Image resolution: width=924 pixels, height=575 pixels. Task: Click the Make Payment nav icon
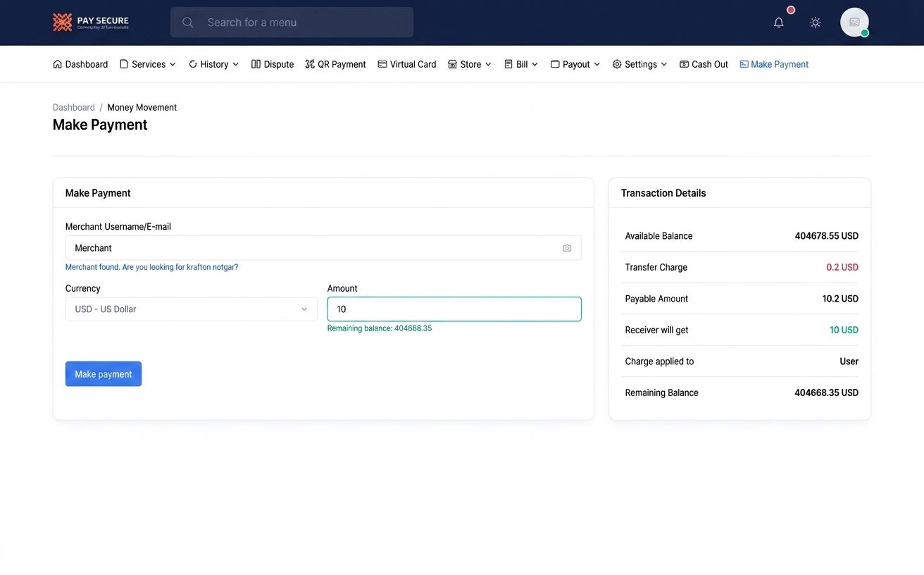744,64
